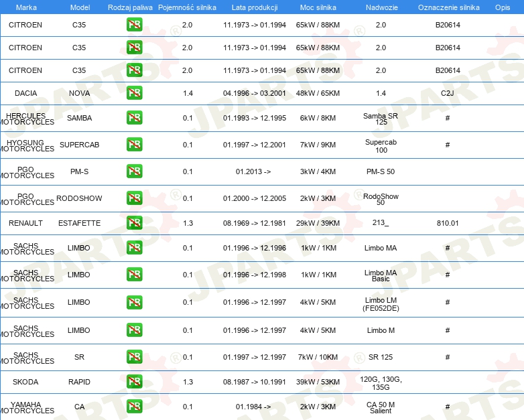
Task: Click the 01.1993 -> 12.1995 production years
Action: [x=255, y=118]
